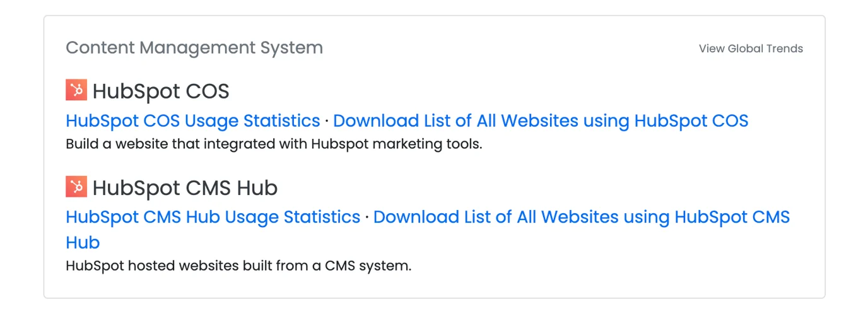868x311 pixels.
Task: Click text 'Build a website that integrated with Hubspot marketing tools.'
Action: click(274, 144)
